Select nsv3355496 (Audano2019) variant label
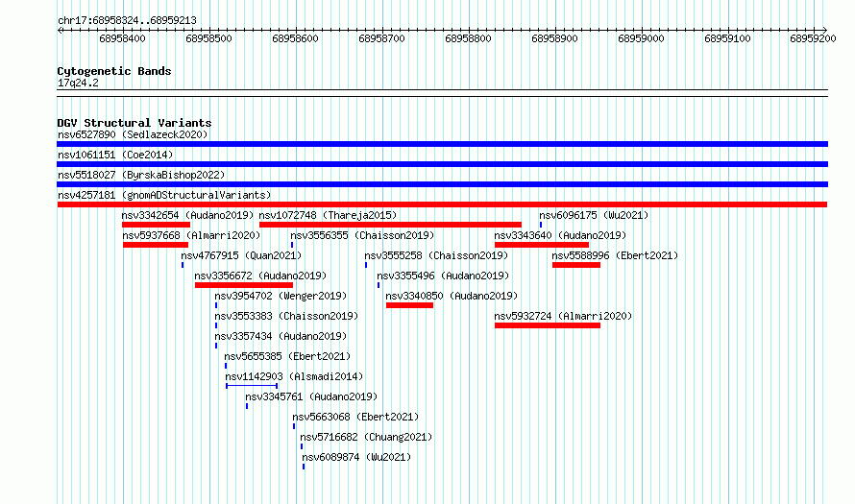The height and width of the screenshot is (504, 855). (443, 276)
